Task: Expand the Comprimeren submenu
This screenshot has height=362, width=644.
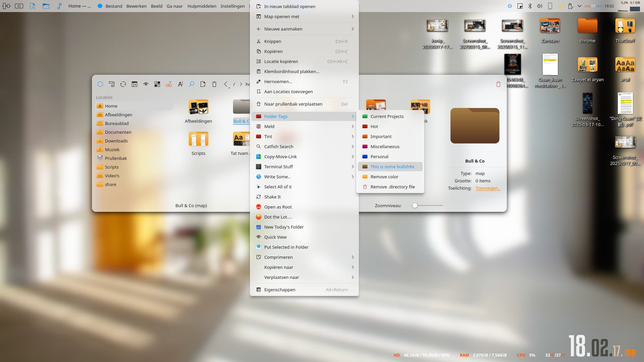Action: [x=304, y=257]
